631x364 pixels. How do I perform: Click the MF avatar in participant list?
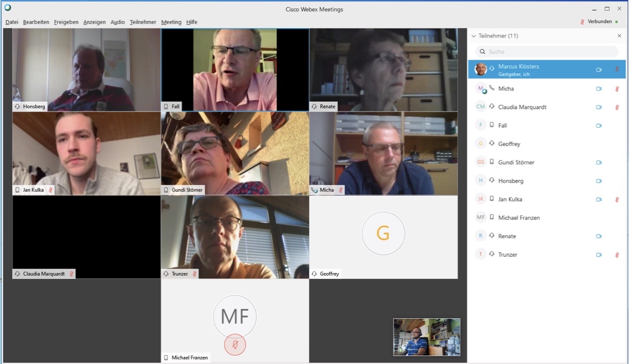[480, 218]
